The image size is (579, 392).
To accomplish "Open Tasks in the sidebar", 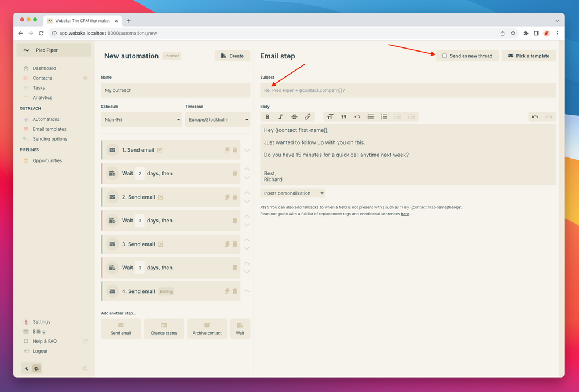I will (38, 88).
